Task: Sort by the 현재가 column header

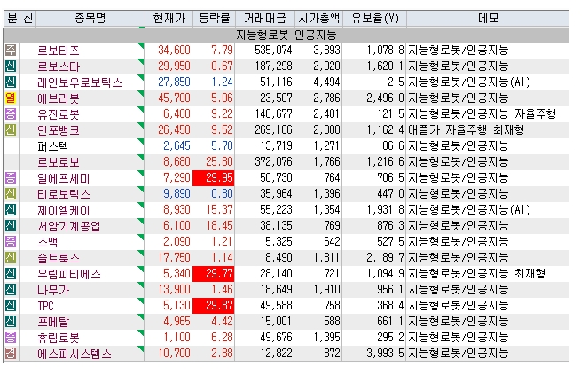Action: tap(169, 18)
